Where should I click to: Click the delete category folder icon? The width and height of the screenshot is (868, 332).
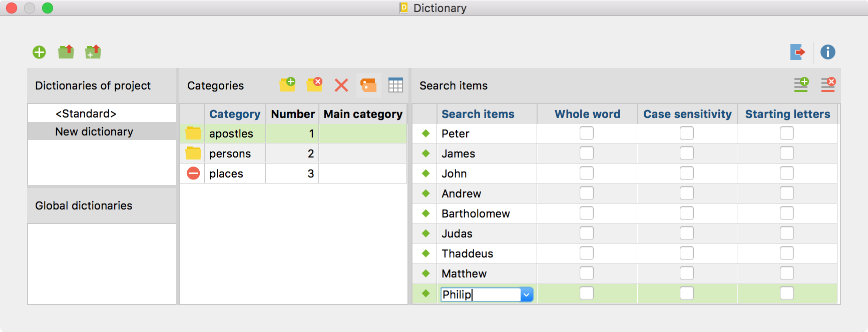pyautogui.click(x=314, y=84)
